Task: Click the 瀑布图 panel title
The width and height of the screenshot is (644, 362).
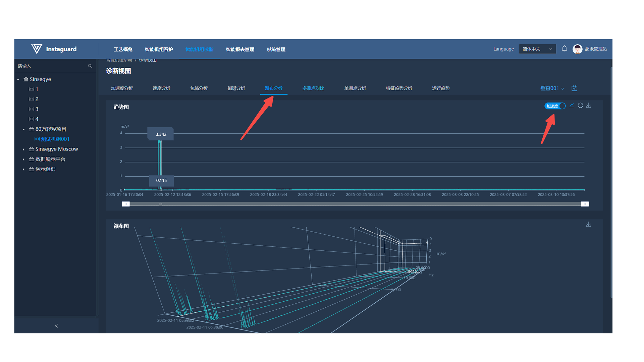Action: point(121,226)
